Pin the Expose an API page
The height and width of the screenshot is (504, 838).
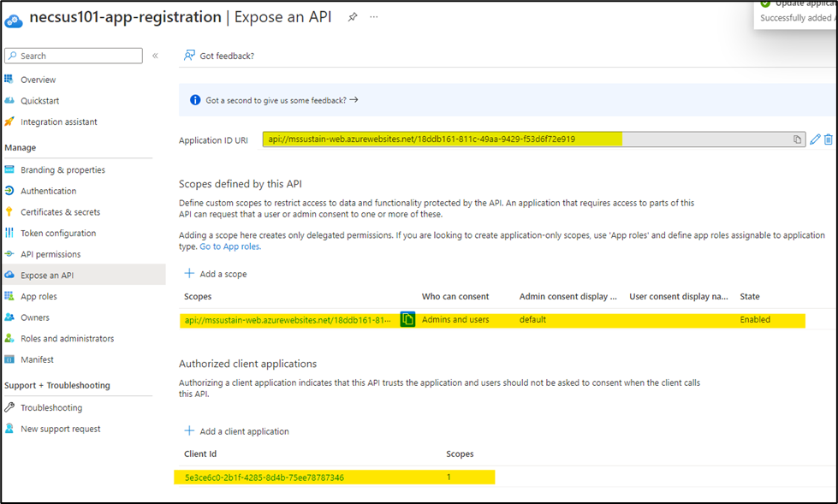tap(352, 17)
